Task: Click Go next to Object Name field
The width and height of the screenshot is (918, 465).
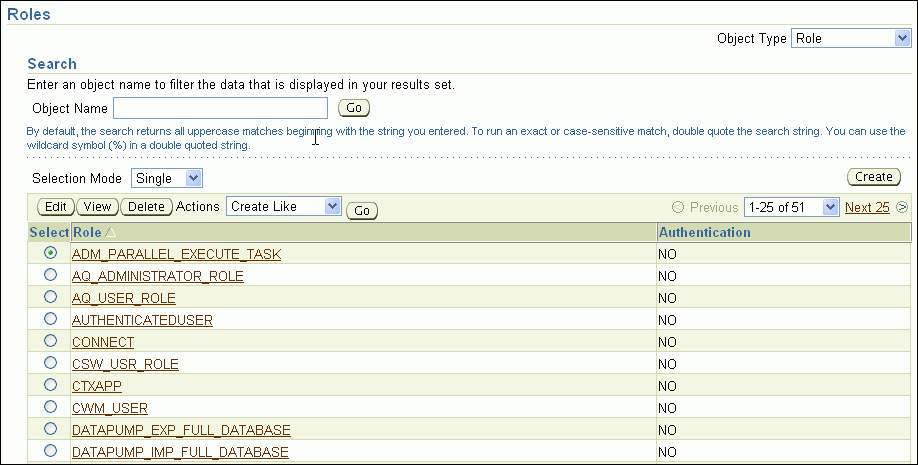Action: pos(353,108)
